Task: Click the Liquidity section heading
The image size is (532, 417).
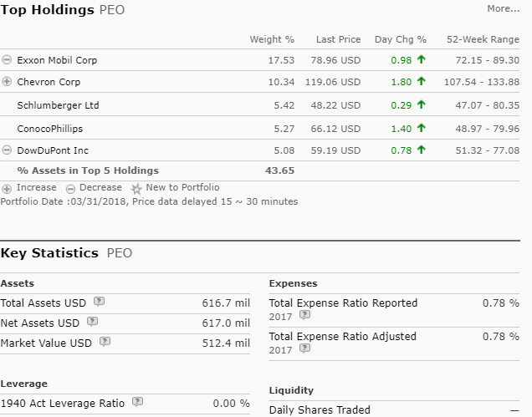Action: pos(291,390)
